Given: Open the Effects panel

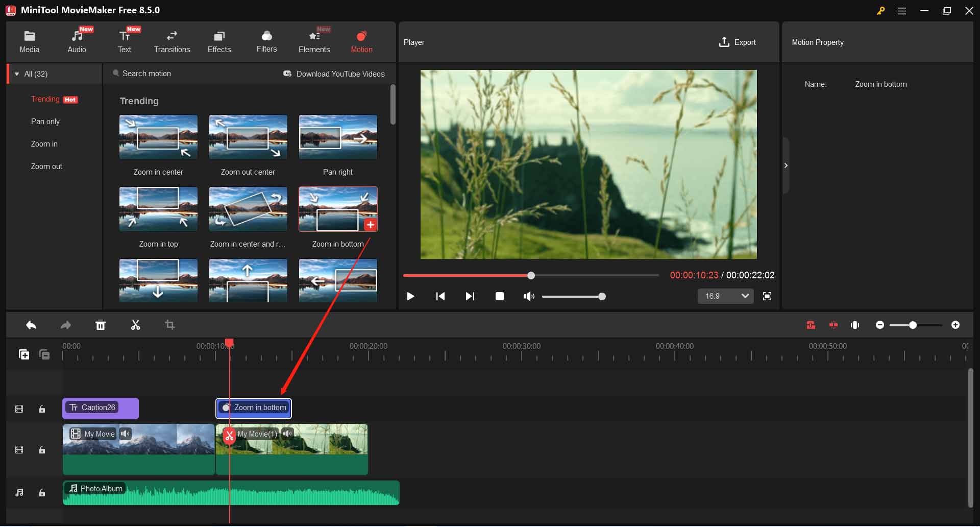Looking at the screenshot, I should coord(219,41).
